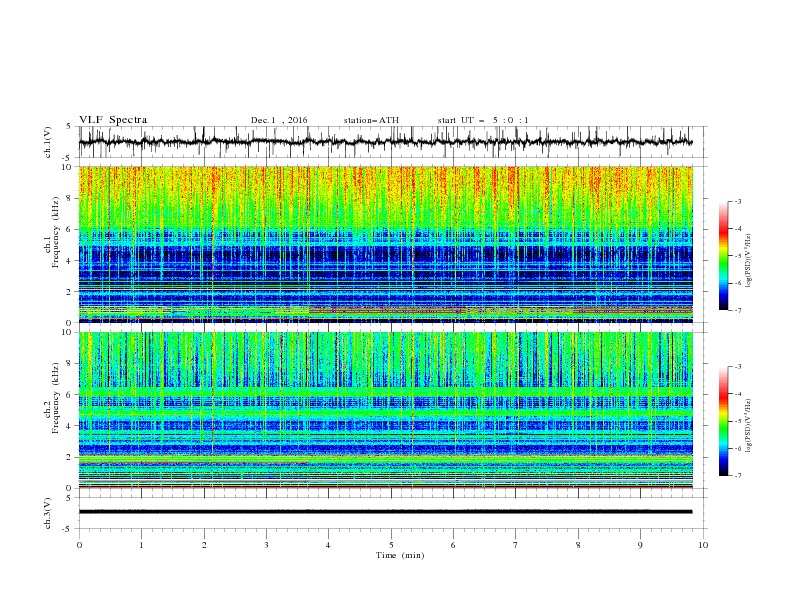This screenshot has width=792, height=612.
Task: Click the ch.2 spectrogram color scale bar
Action: tap(723, 421)
